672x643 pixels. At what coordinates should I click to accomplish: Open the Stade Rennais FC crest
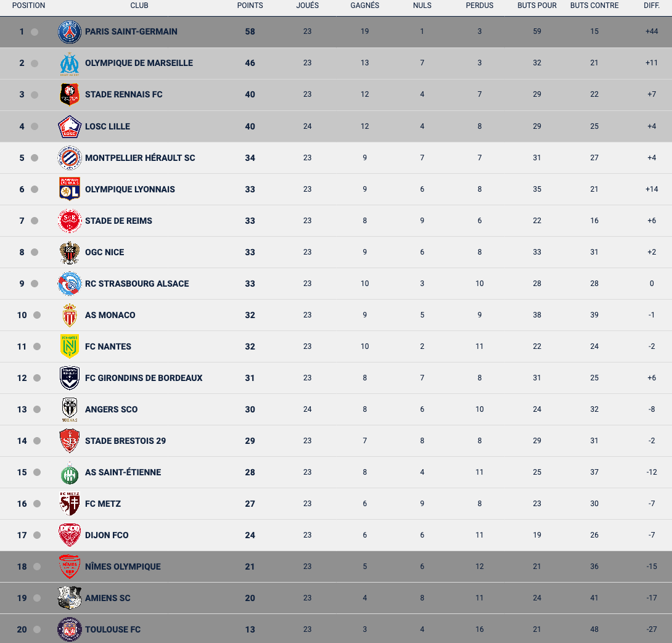[x=70, y=95]
